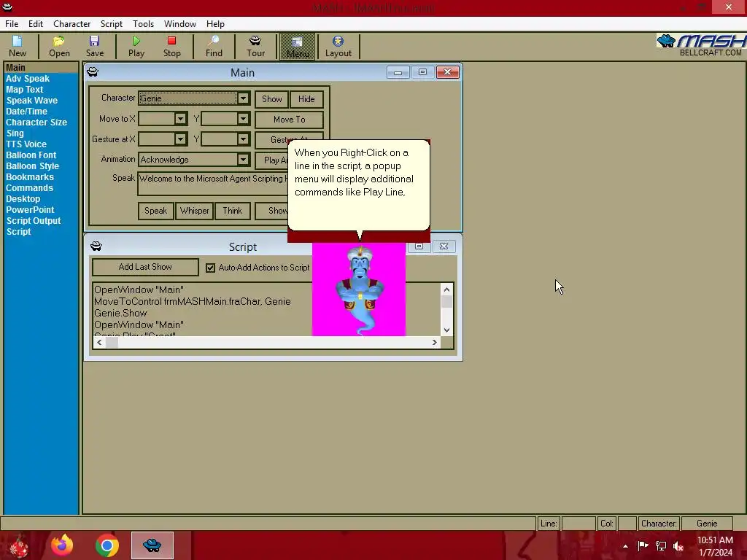This screenshot has height=560, width=747.
Task: Expand the Gesture at Y dropdown
Action: point(243,139)
